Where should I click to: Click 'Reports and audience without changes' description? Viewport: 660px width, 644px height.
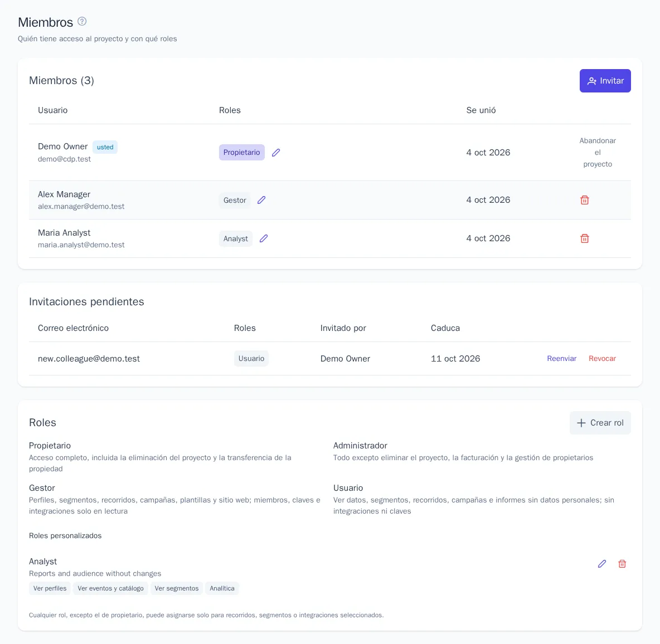click(95, 573)
